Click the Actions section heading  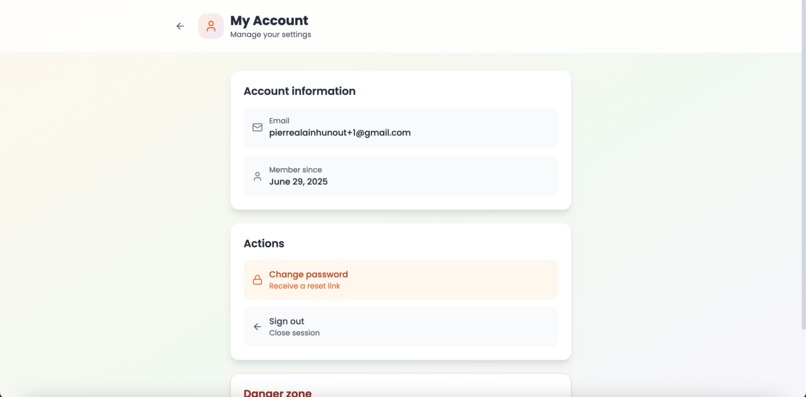click(264, 243)
